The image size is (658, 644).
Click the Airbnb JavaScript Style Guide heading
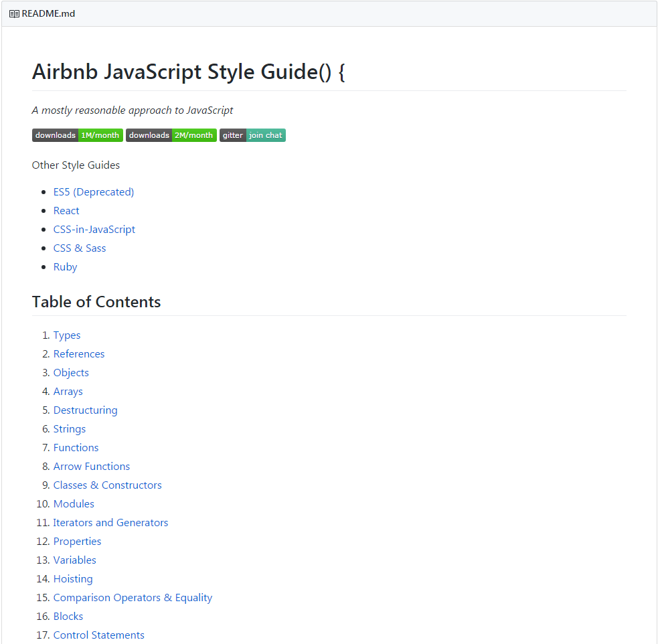(x=188, y=72)
